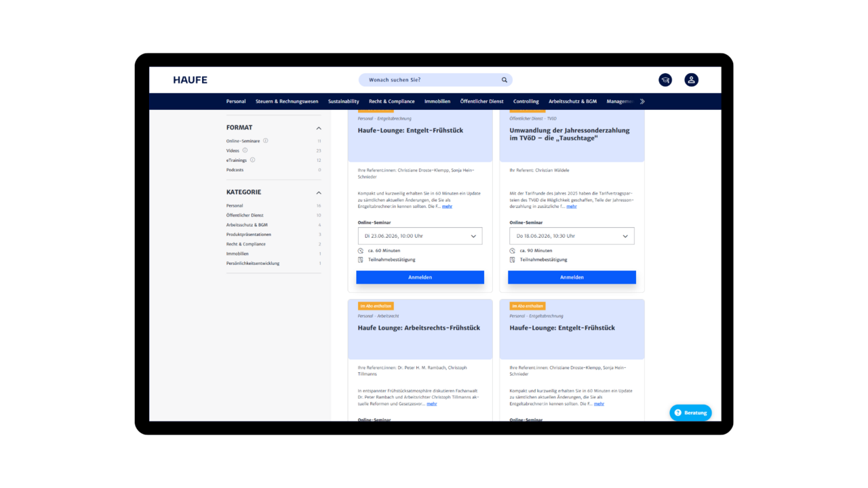The height and width of the screenshot is (488, 868).
Task: Open the Arbeitsschutz & BGM navigation tab
Action: coord(572,101)
